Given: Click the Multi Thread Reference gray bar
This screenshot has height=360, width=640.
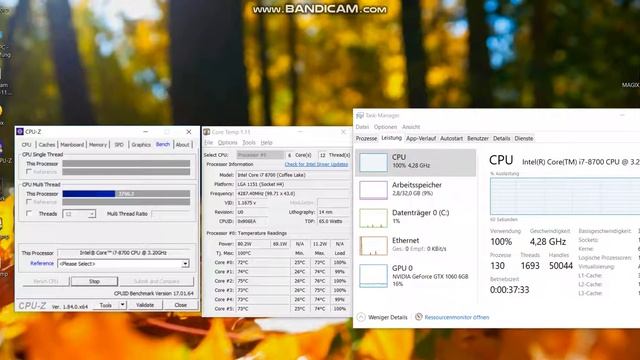Looking at the screenshot, I should click(126, 202).
